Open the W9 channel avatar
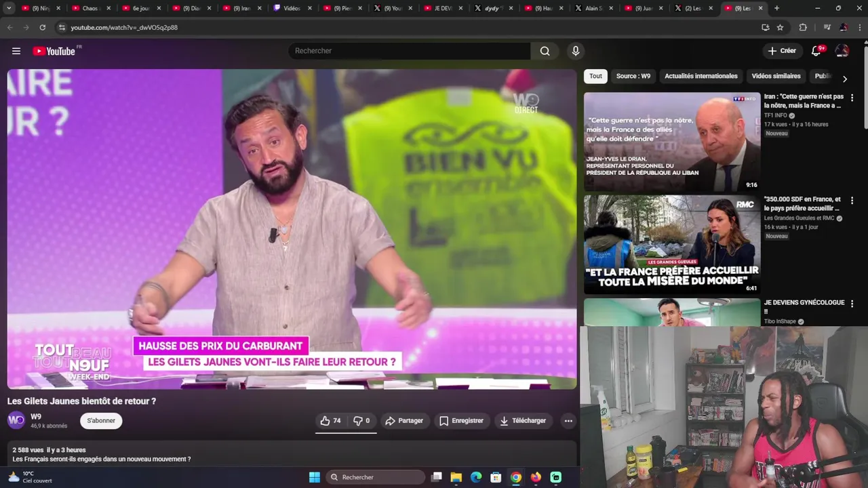 pyautogui.click(x=16, y=421)
